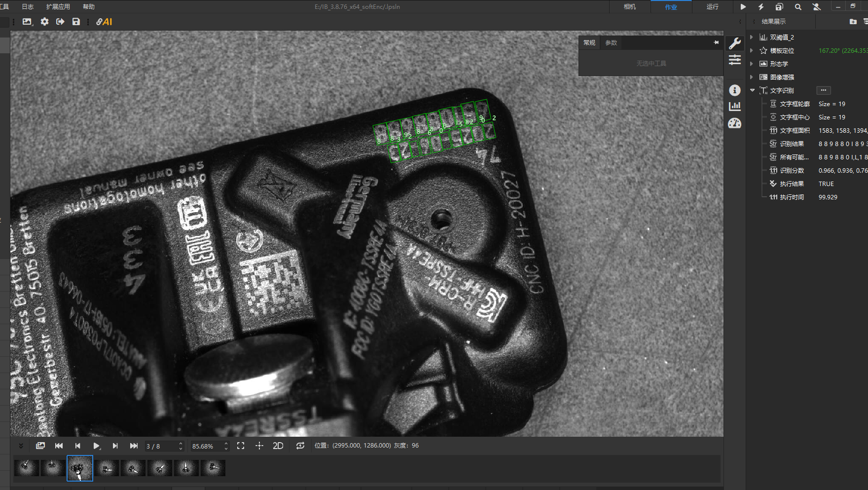Switch to the 相机 tab

tap(630, 7)
